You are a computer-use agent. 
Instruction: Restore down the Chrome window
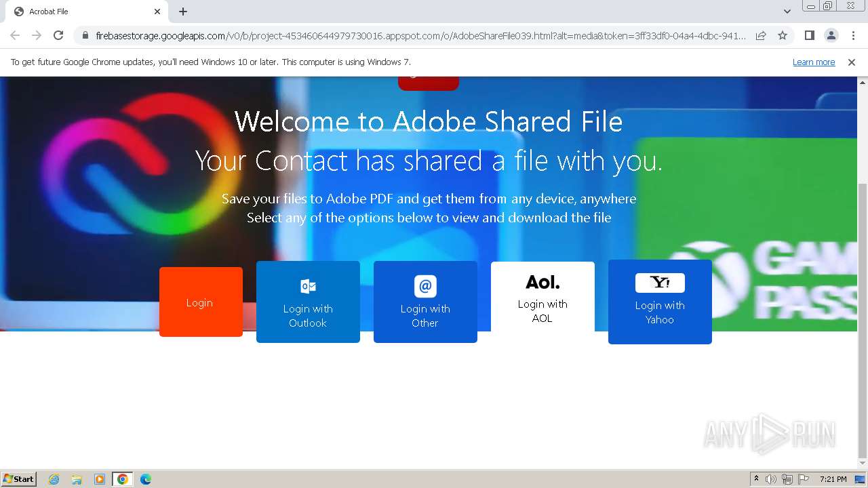click(827, 6)
